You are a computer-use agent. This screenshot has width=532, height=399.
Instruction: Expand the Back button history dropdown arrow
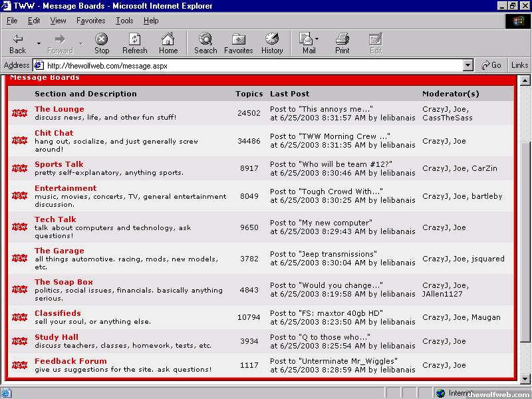coord(39,44)
